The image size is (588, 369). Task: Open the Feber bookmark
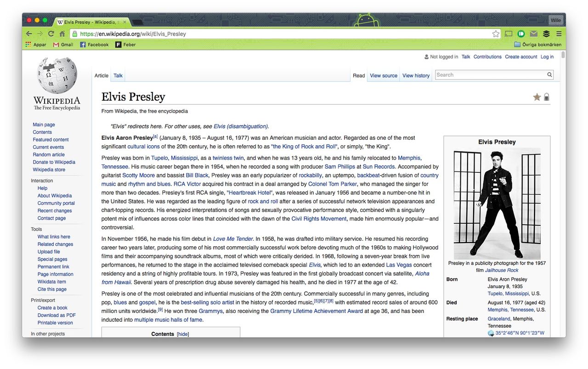pos(125,45)
